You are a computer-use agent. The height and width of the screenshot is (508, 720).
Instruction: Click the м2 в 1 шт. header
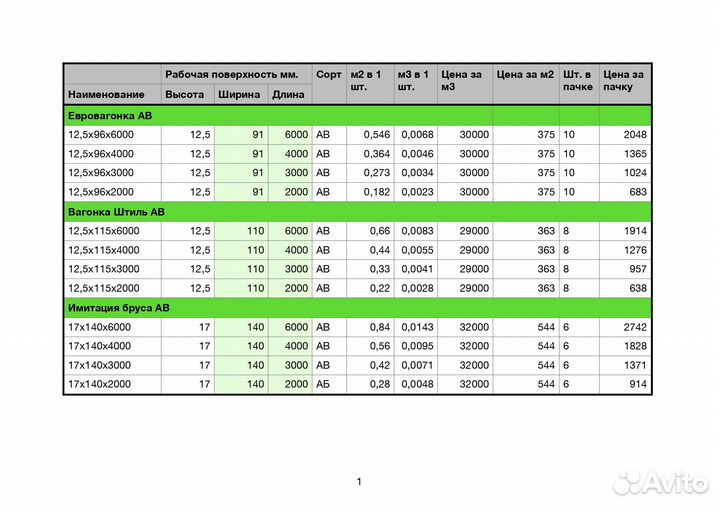pos(368,80)
